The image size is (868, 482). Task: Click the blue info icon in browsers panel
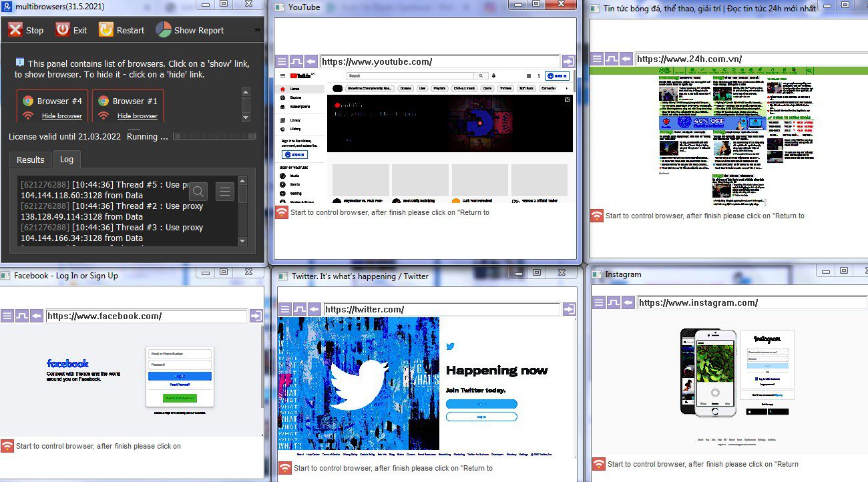pos(20,62)
